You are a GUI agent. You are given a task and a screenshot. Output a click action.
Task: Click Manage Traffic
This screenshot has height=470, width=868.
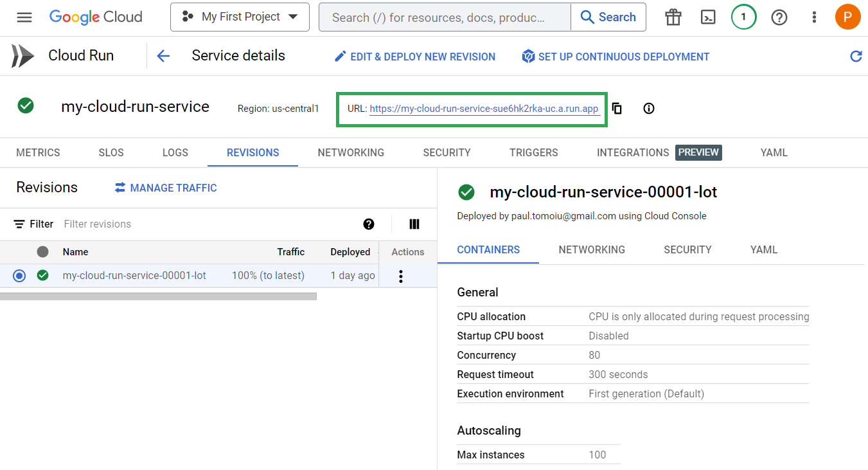[166, 188]
